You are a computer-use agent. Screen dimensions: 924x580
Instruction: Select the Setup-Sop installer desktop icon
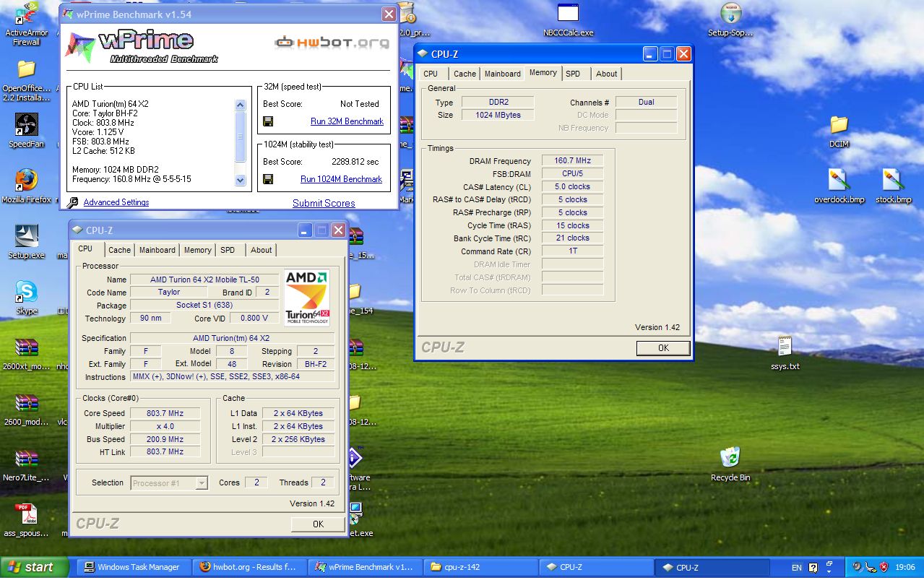click(731, 13)
